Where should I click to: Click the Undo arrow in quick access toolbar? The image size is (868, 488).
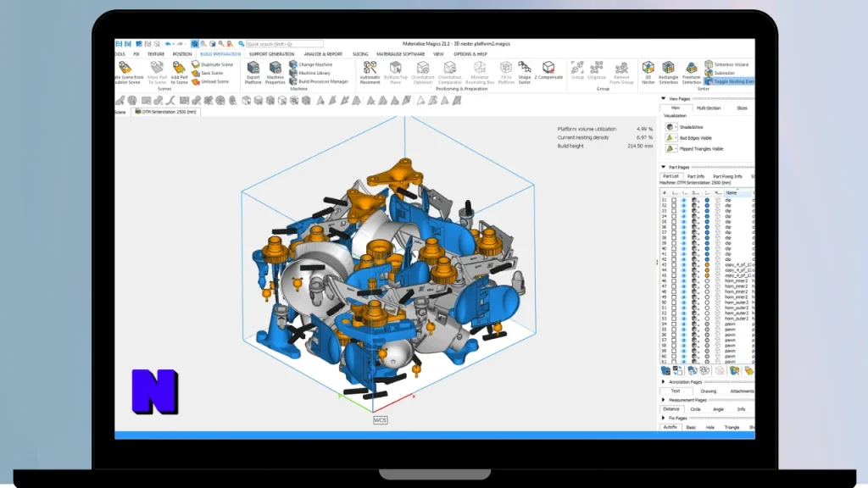pos(168,44)
